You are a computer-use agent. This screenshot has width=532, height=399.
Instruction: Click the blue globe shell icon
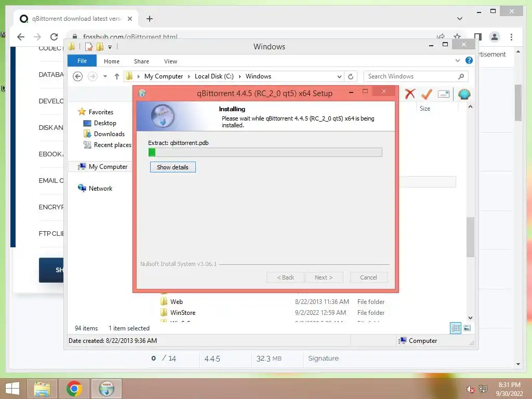tap(464, 94)
